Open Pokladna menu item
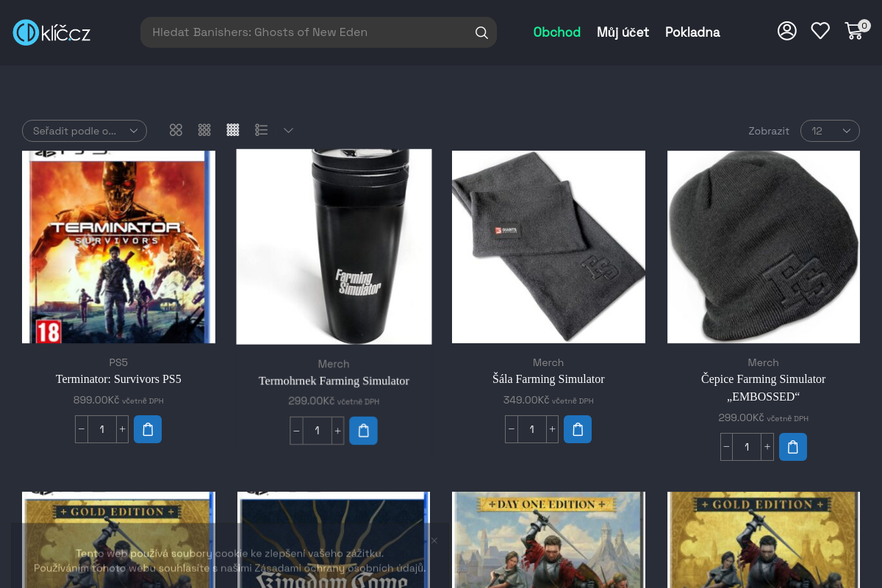The height and width of the screenshot is (588, 882). pyautogui.click(x=692, y=32)
